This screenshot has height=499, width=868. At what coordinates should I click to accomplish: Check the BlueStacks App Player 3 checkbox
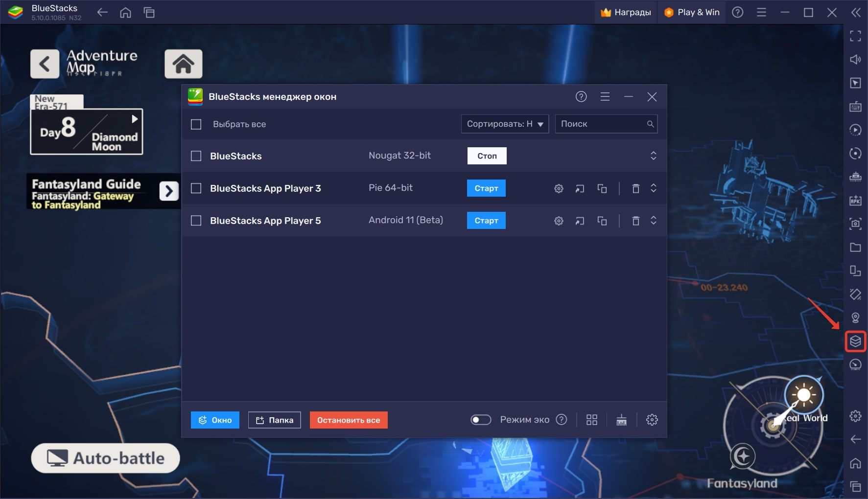196,188
